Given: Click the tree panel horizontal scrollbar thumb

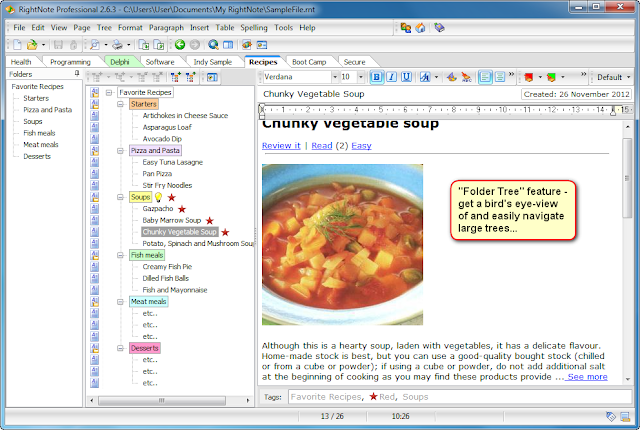Looking at the screenshot, I should 162,400.
